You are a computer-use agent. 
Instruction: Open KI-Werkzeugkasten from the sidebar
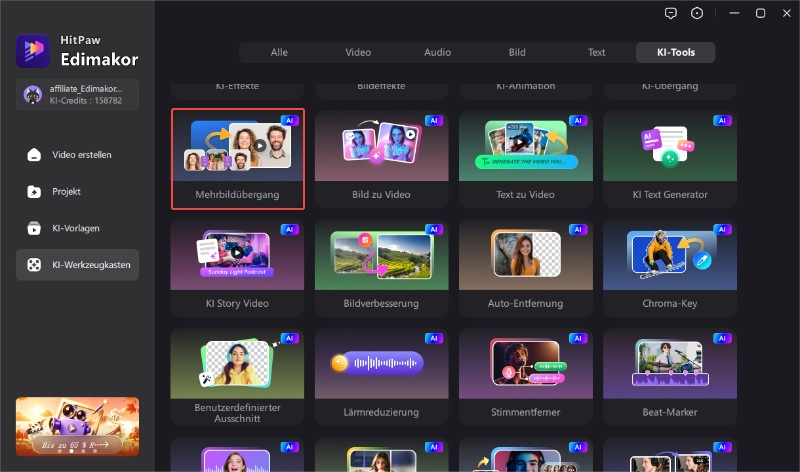(78, 265)
